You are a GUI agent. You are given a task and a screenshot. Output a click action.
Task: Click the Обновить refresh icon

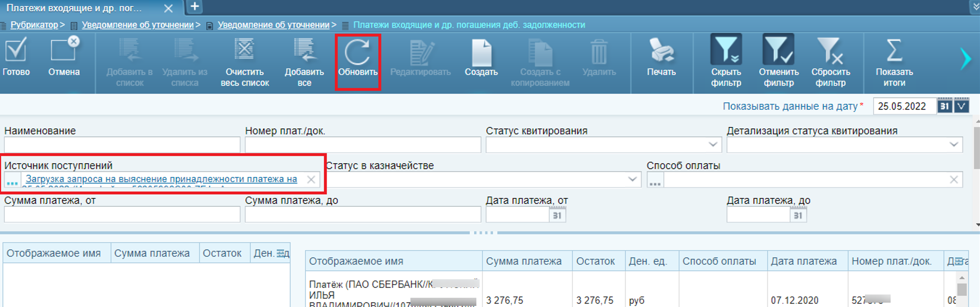tap(357, 54)
